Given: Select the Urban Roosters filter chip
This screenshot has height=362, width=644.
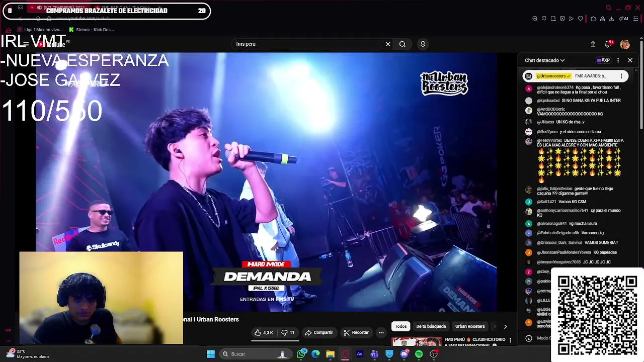Looking at the screenshot, I should 470,326.
